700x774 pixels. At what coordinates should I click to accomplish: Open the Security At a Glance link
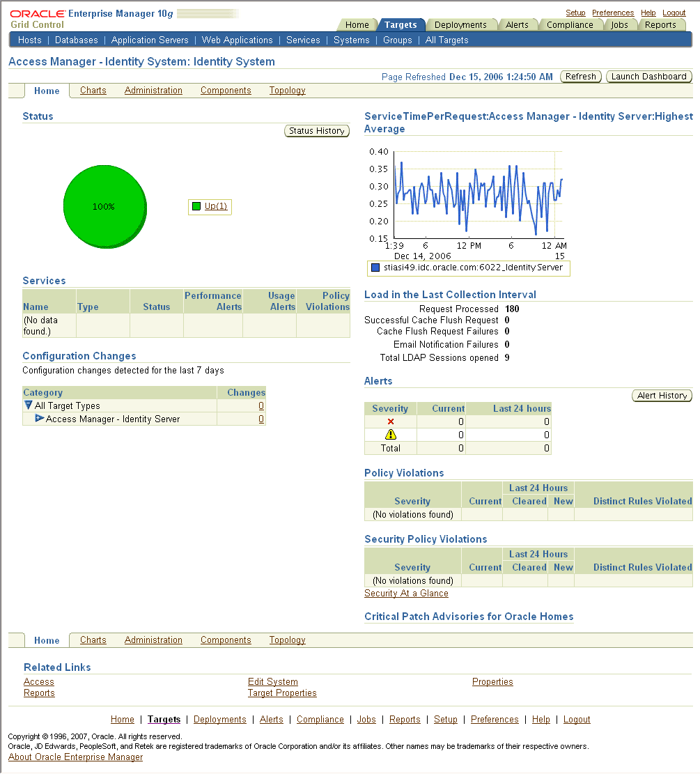[406, 594]
